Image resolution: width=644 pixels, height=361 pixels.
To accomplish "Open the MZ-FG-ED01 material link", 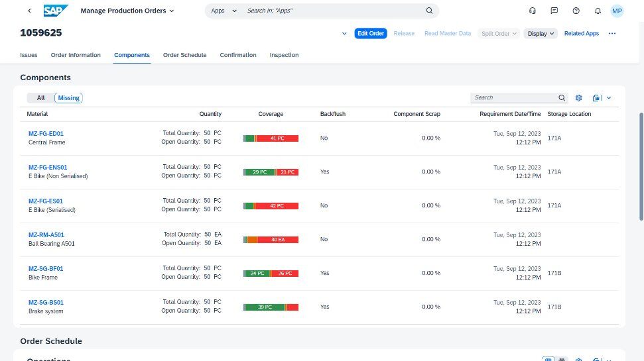I will pos(46,134).
